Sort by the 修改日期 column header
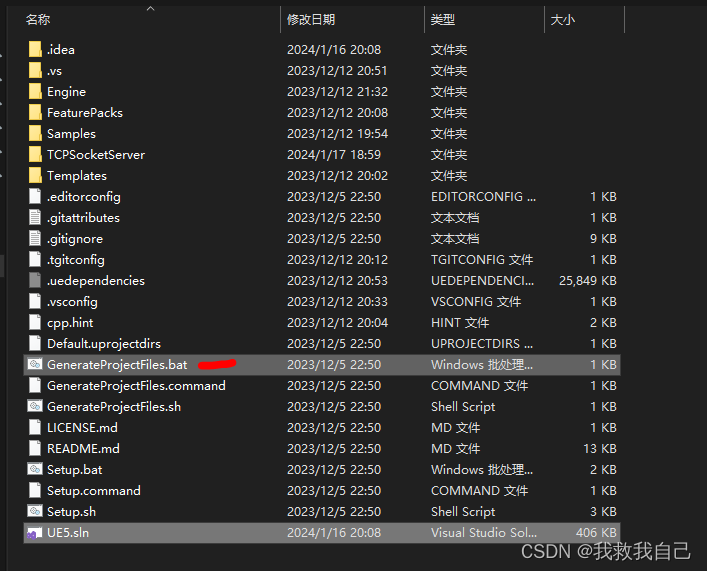Viewport: 707px width, 571px height. pyautogui.click(x=311, y=20)
